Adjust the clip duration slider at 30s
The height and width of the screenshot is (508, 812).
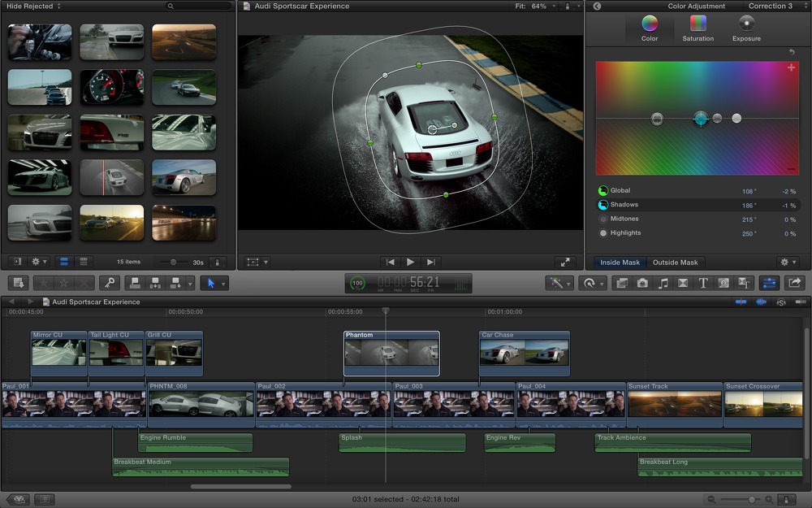point(174,263)
